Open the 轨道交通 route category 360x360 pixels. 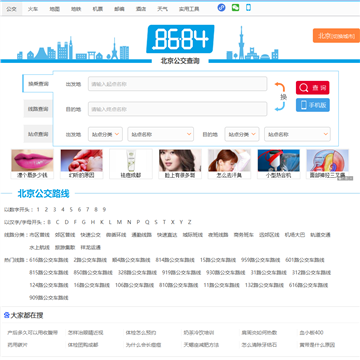320,235
